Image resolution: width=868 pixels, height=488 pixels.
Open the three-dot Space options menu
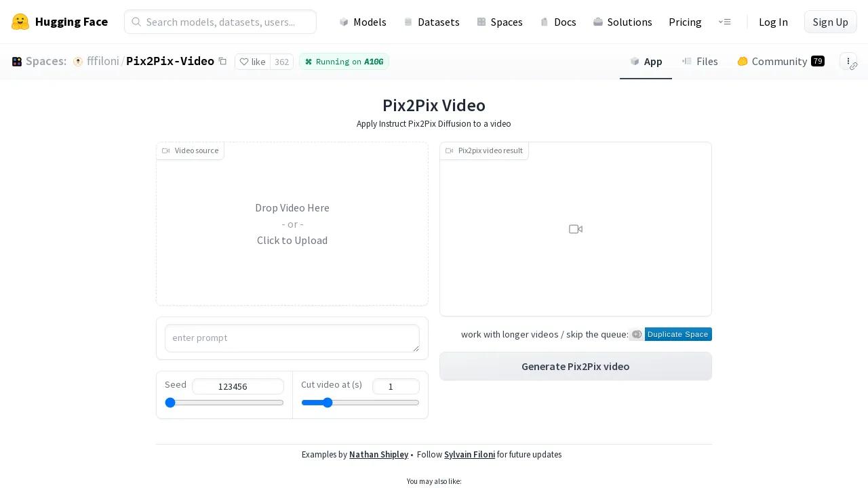coord(848,61)
